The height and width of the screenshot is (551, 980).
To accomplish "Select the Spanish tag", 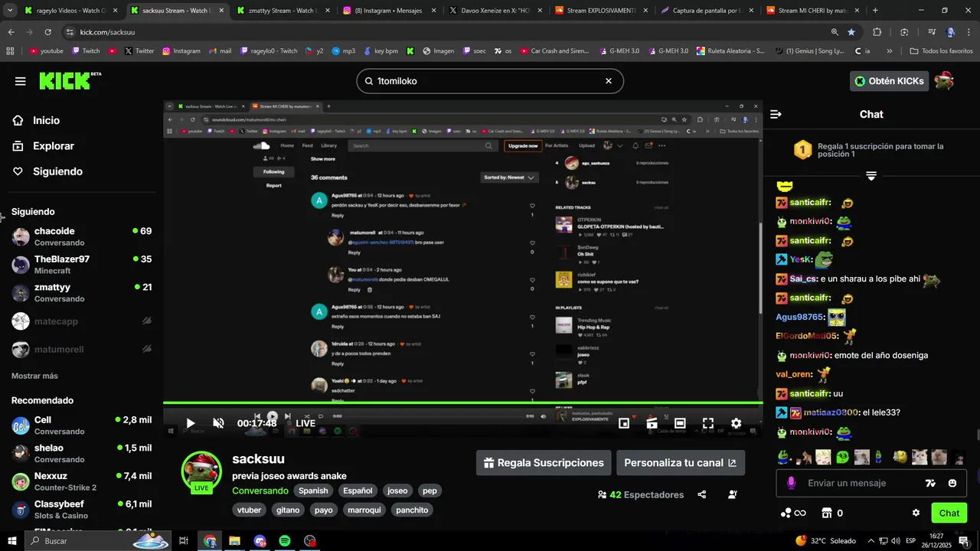I will (313, 491).
